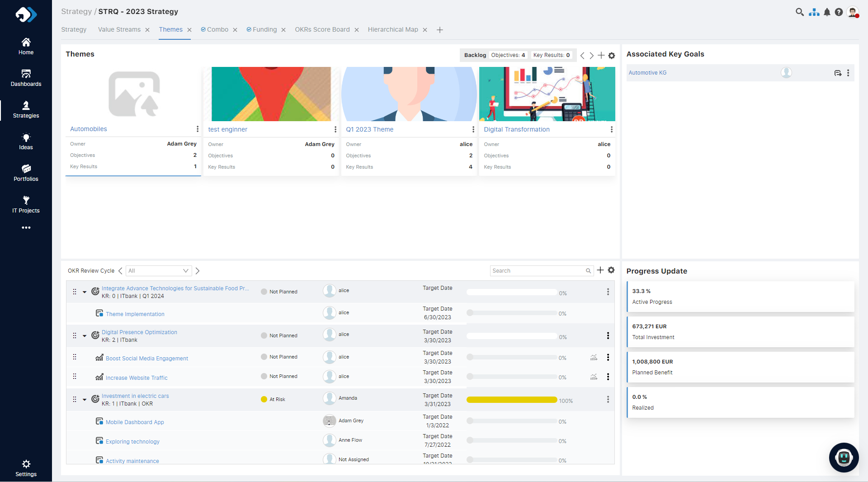Screen dimensions: 868x482
Task: Open the hierarchy chart icon in header
Action: [x=814, y=12]
